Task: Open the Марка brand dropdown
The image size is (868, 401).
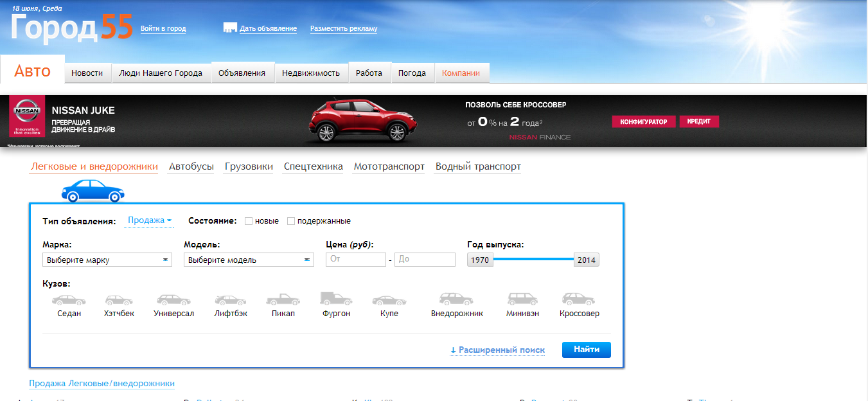Action: click(107, 260)
